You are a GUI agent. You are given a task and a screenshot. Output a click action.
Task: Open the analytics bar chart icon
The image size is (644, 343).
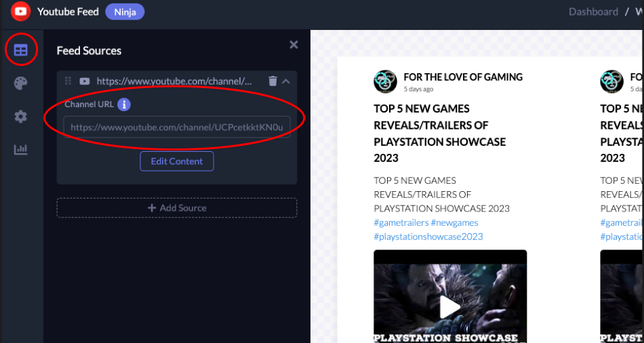[x=21, y=149]
